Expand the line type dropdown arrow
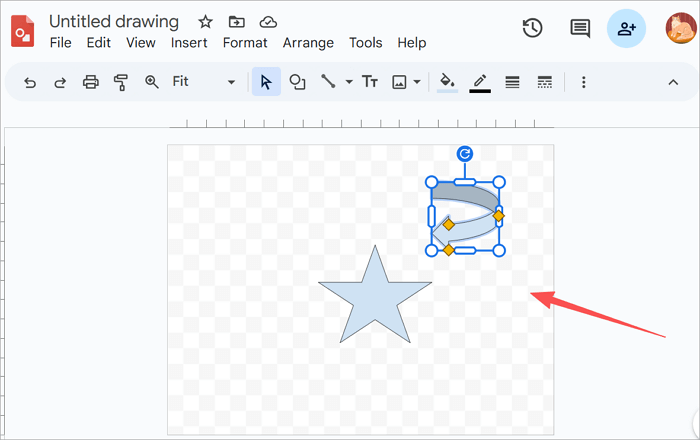 click(x=349, y=82)
